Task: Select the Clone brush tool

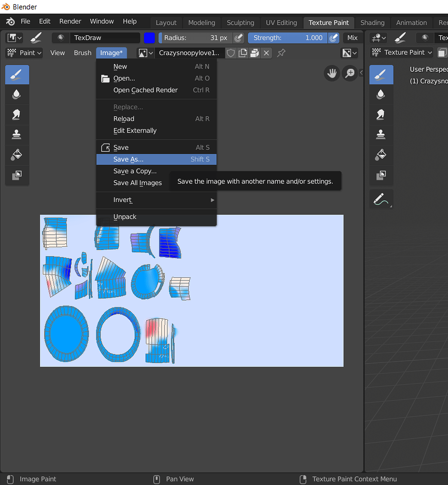Action: (x=17, y=135)
